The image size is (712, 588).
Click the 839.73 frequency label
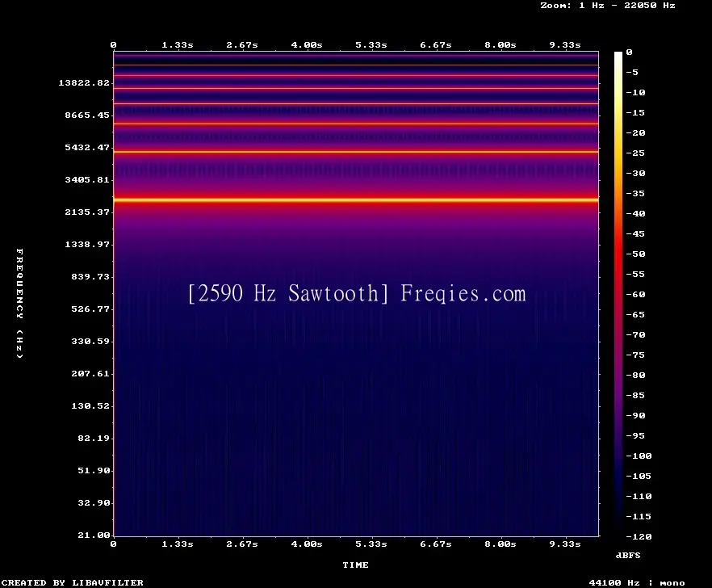coord(90,276)
